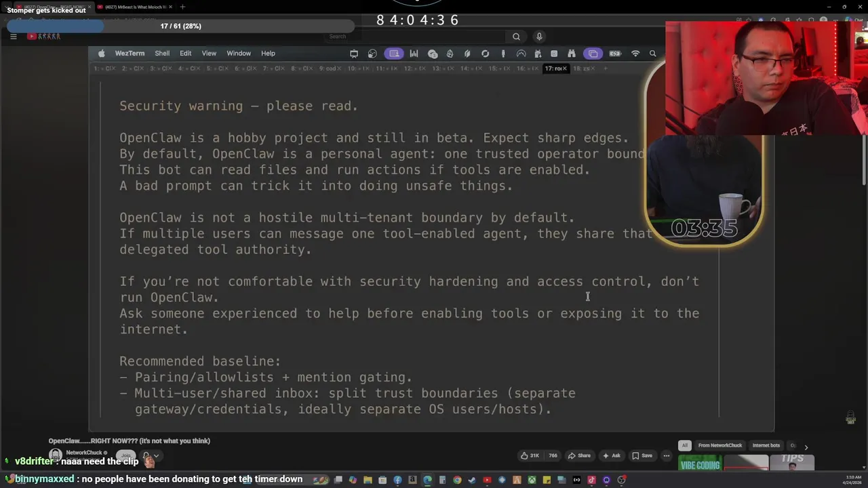868x488 pixels.
Task: Open the three-dot more actions menu
Action: click(667, 455)
